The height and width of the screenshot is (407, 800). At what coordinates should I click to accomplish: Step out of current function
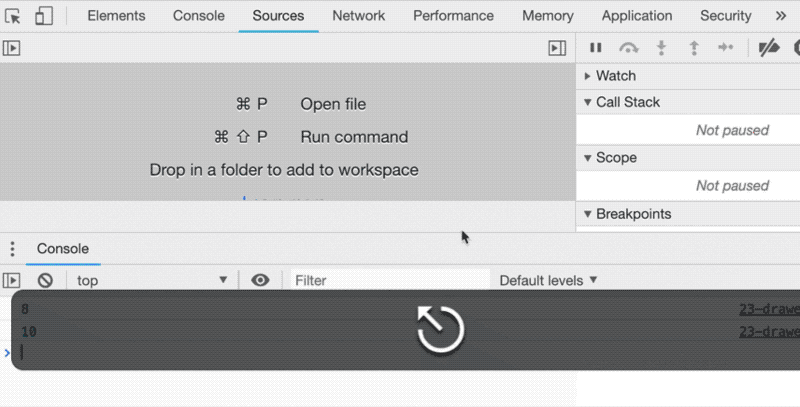tap(694, 48)
